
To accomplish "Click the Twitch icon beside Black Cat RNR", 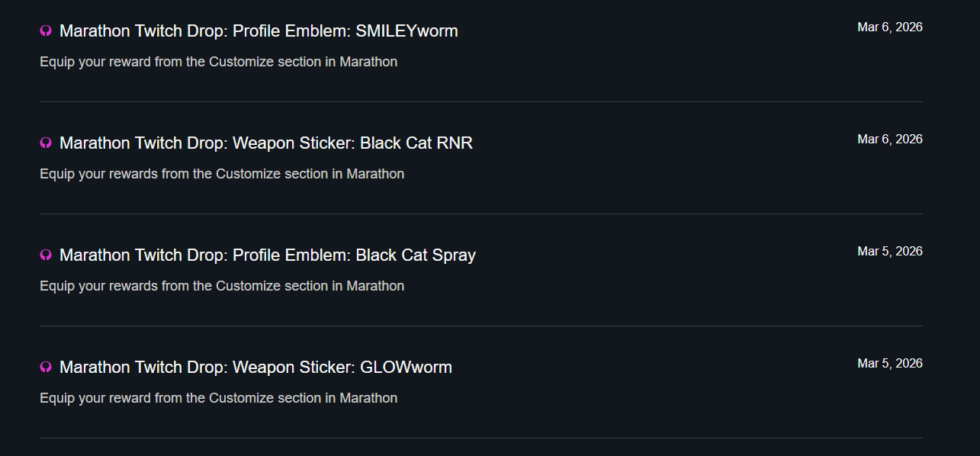I will (x=46, y=143).
